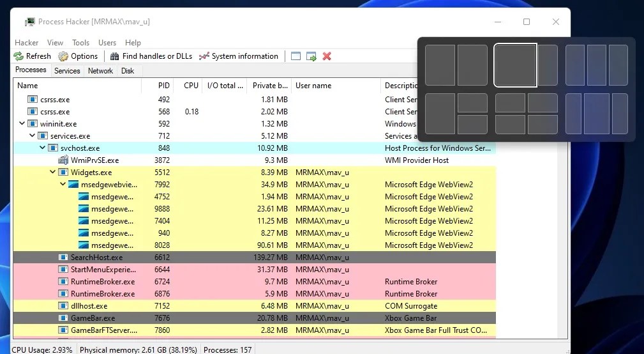Sort by the CPU column header
Image resolution: width=644 pixels, height=354 pixels.
click(188, 86)
